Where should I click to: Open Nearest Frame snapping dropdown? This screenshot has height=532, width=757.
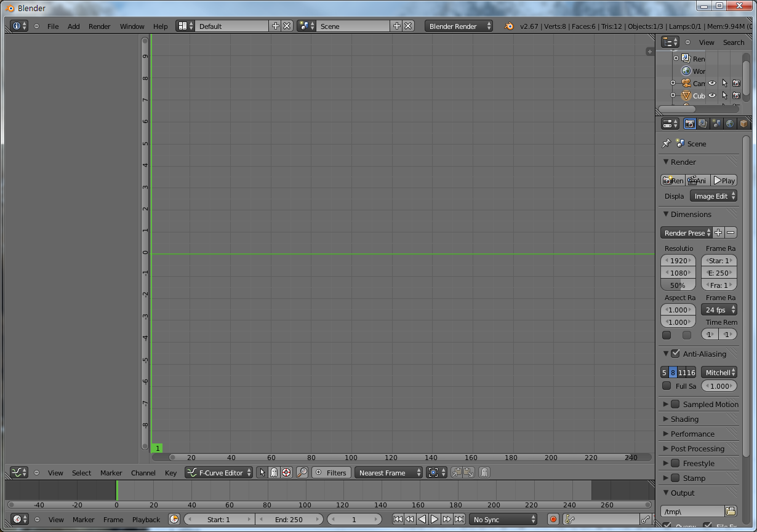tap(389, 472)
